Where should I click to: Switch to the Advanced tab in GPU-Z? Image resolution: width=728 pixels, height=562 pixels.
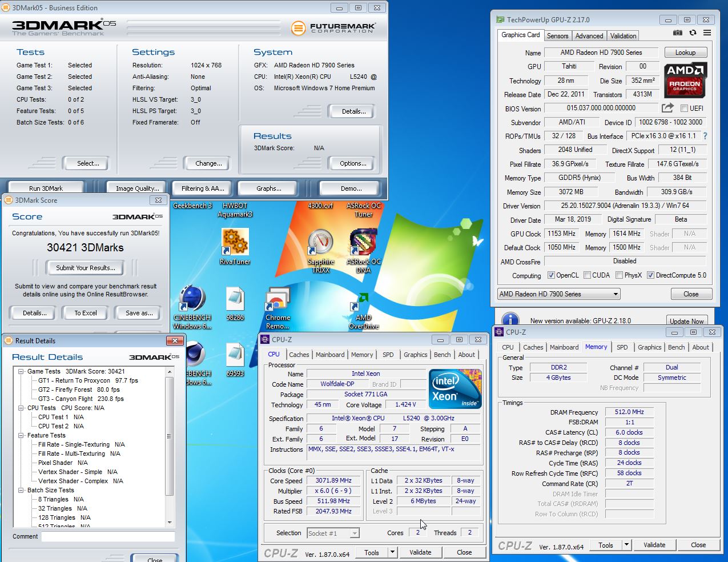point(589,35)
